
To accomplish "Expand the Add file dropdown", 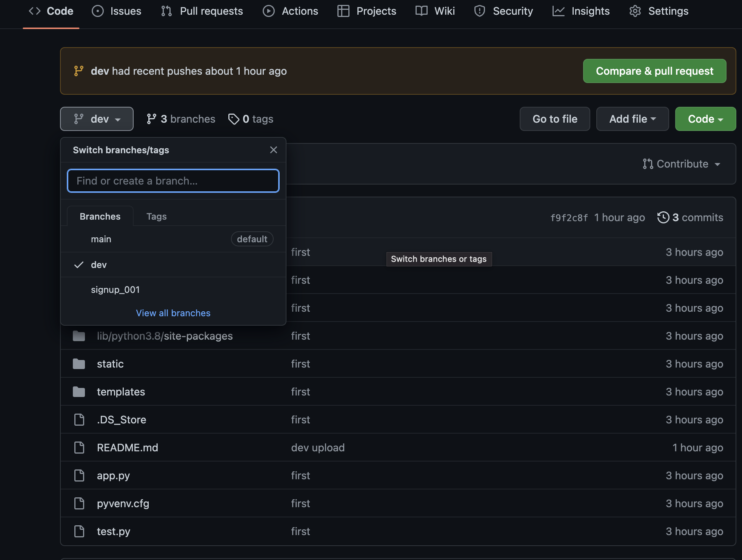I will (633, 119).
